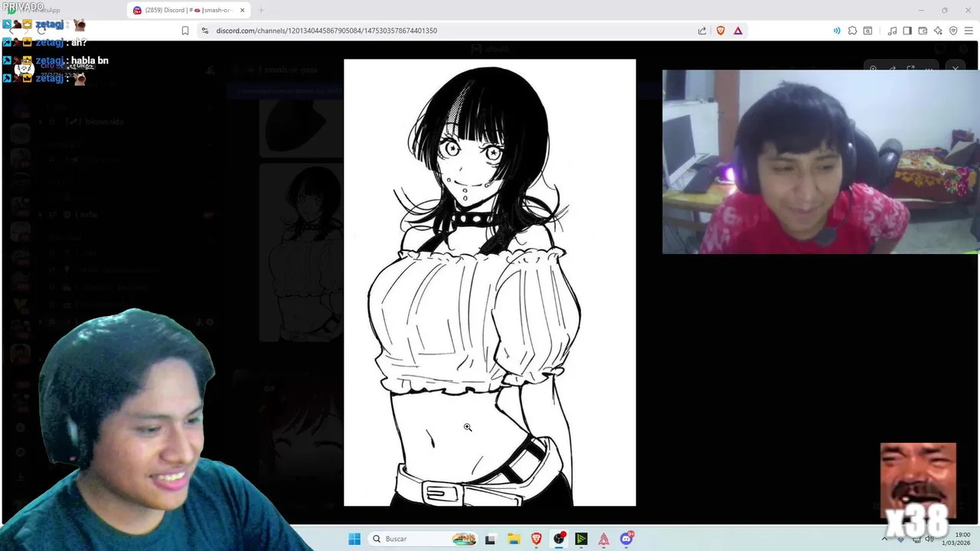Open Brave Rewards triangle icon

point(738,31)
